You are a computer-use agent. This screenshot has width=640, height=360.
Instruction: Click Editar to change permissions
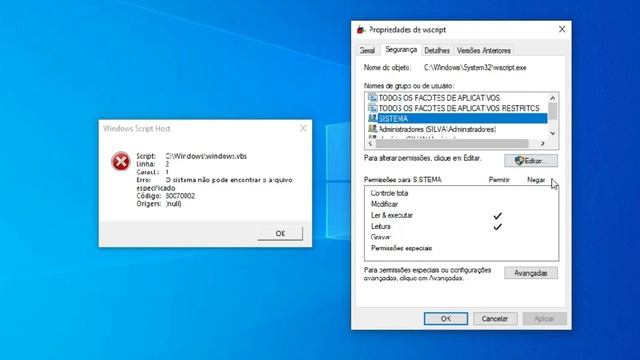pos(531,161)
